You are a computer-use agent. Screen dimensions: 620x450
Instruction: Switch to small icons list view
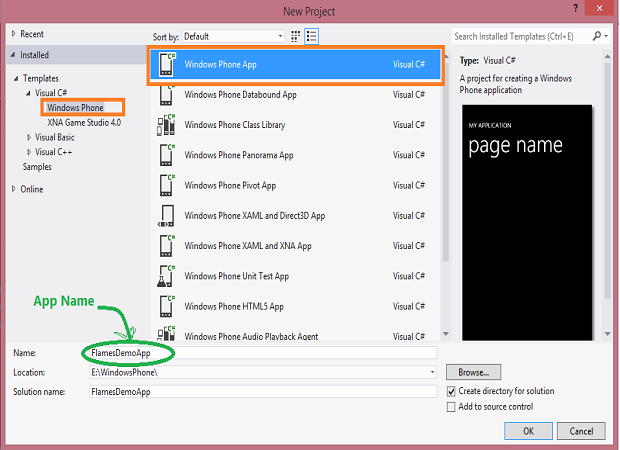(312, 36)
